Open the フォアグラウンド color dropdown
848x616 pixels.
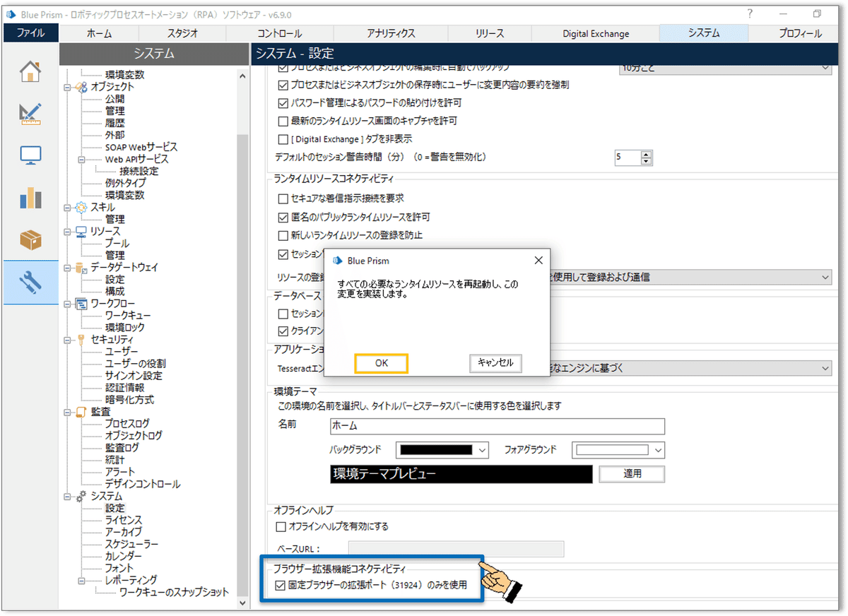point(658,450)
